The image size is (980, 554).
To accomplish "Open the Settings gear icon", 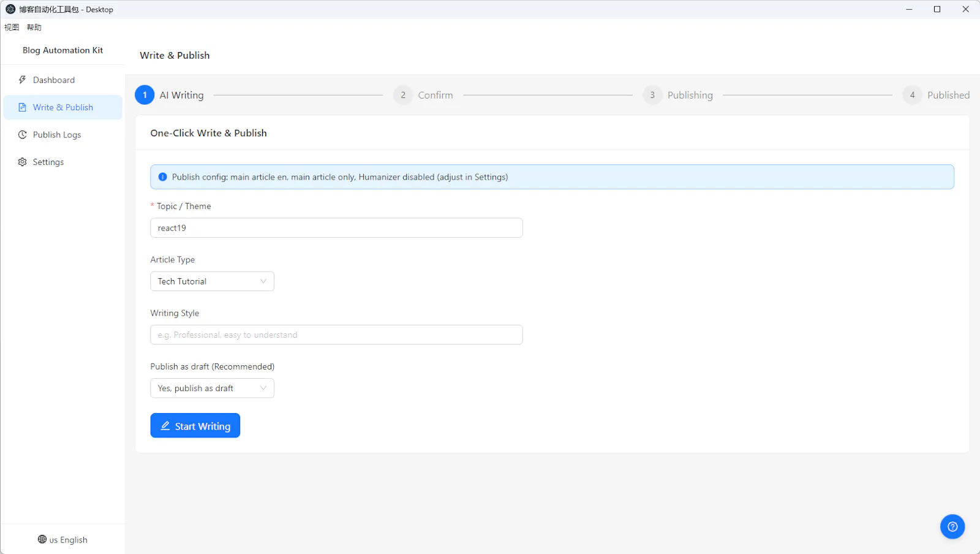I will click(x=23, y=162).
